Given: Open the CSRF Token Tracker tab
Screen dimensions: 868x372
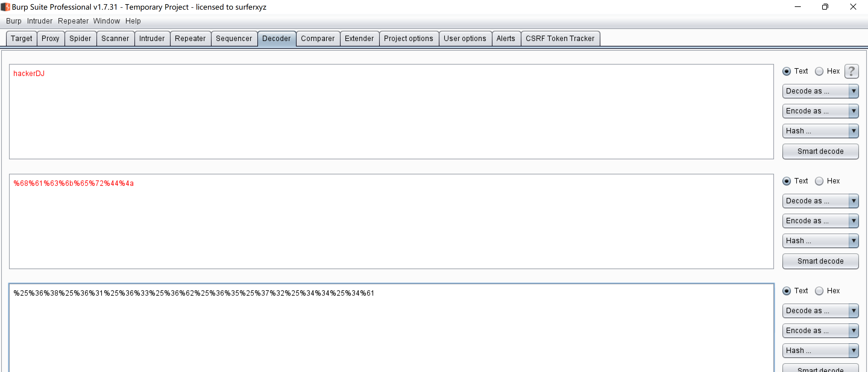Looking at the screenshot, I should point(560,38).
